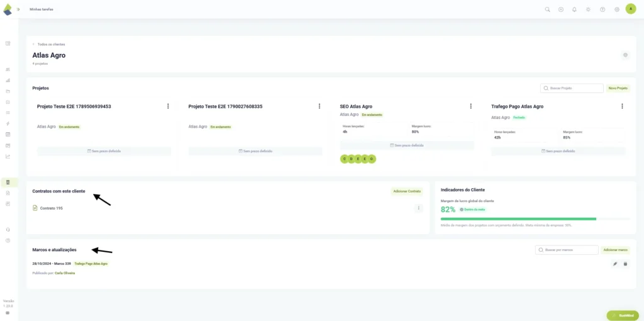Image resolution: width=644 pixels, height=321 pixels.
Task: Click the Fechado status badge
Action: 519,118
